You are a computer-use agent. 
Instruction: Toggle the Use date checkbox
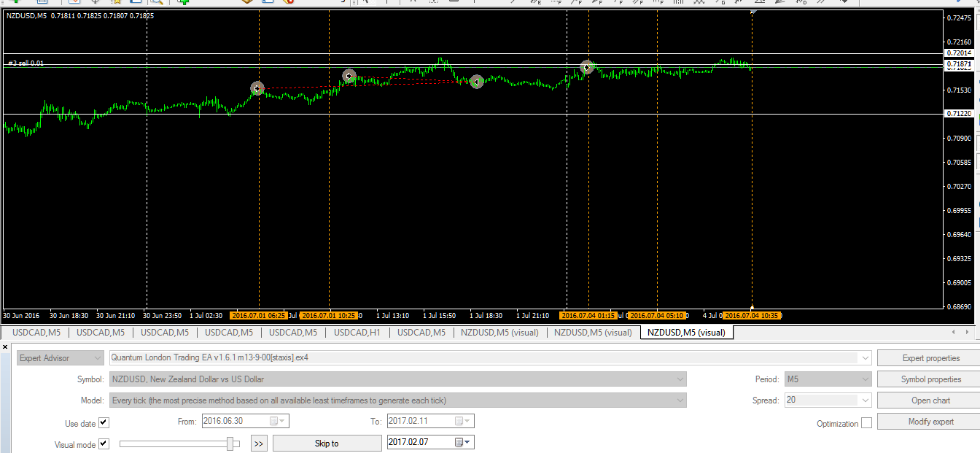tap(104, 423)
